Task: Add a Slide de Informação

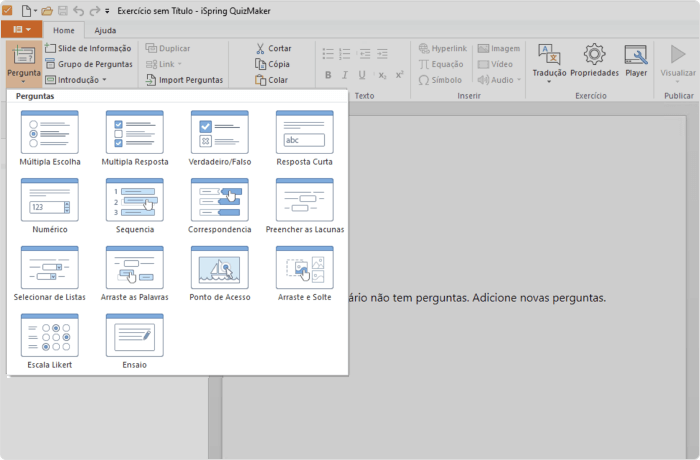Action: click(x=88, y=48)
